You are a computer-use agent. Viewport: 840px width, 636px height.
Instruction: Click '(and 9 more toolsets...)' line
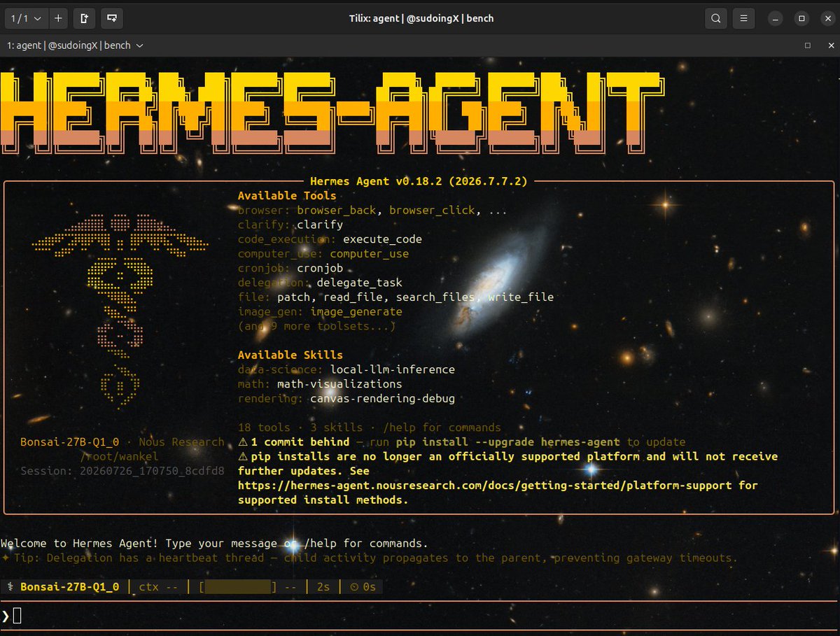coord(317,326)
